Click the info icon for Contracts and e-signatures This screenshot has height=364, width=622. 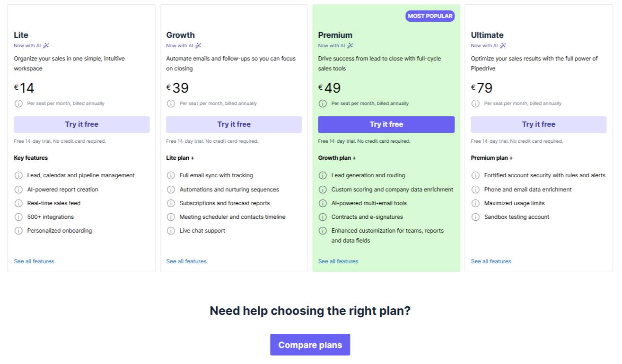(x=323, y=217)
